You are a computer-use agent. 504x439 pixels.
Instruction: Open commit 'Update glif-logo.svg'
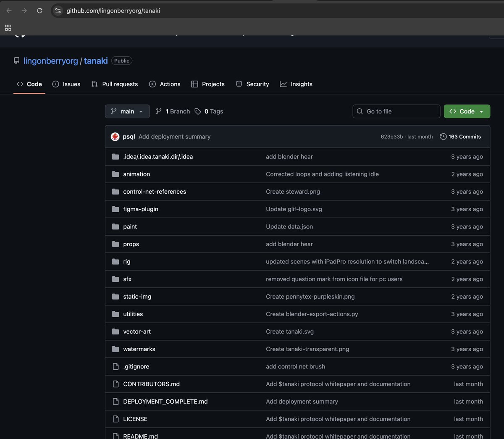[x=294, y=209]
